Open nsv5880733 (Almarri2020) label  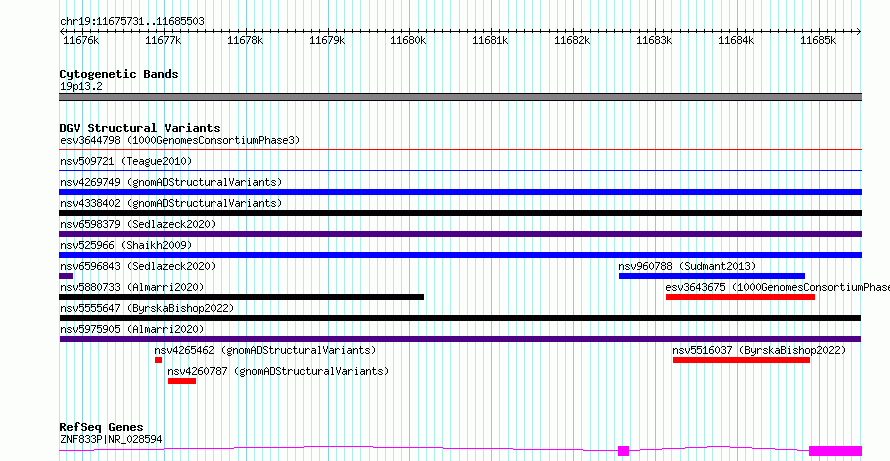(132, 287)
